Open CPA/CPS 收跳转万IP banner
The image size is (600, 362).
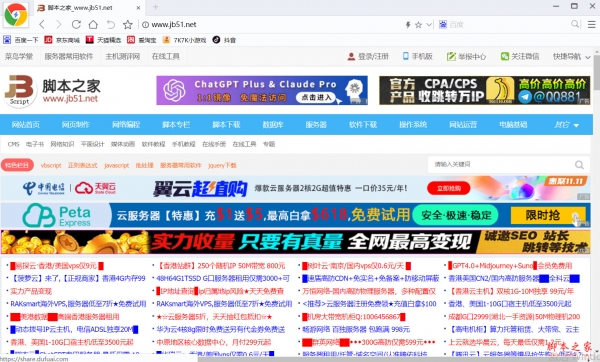(x=484, y=90)
